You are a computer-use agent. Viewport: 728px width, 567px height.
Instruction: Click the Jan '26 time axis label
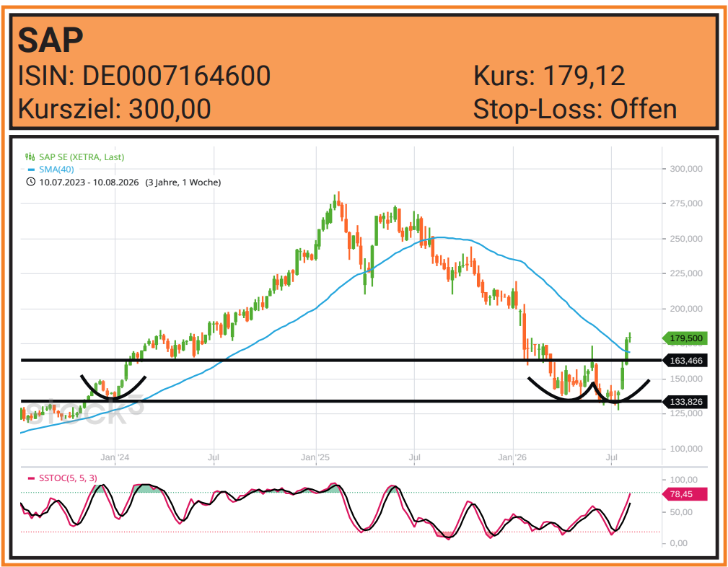pos(512,457)
